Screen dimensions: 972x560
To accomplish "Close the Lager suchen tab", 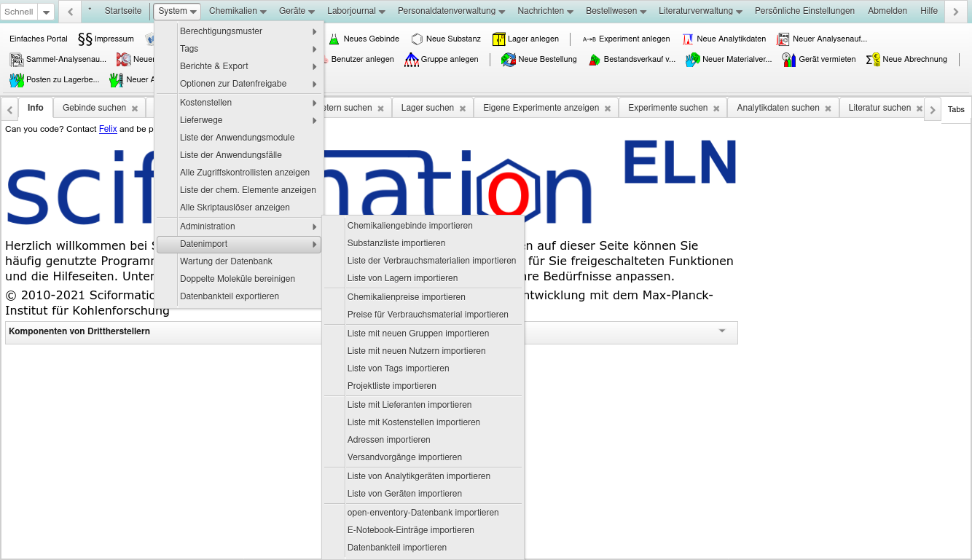I will (x=463, y=108).
